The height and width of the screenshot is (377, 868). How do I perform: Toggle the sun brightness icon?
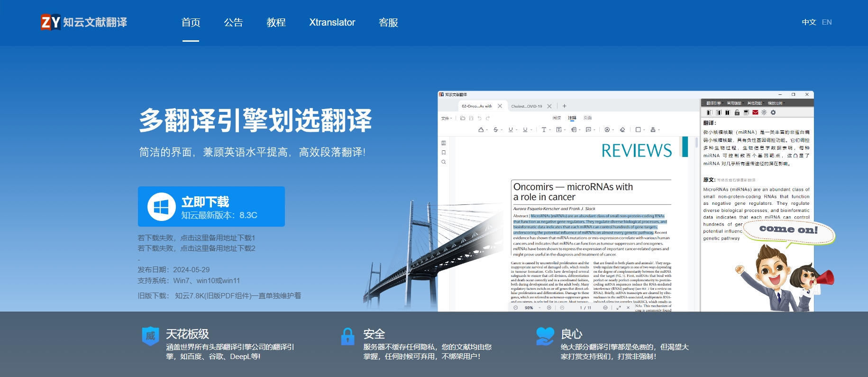click(764, 112)
